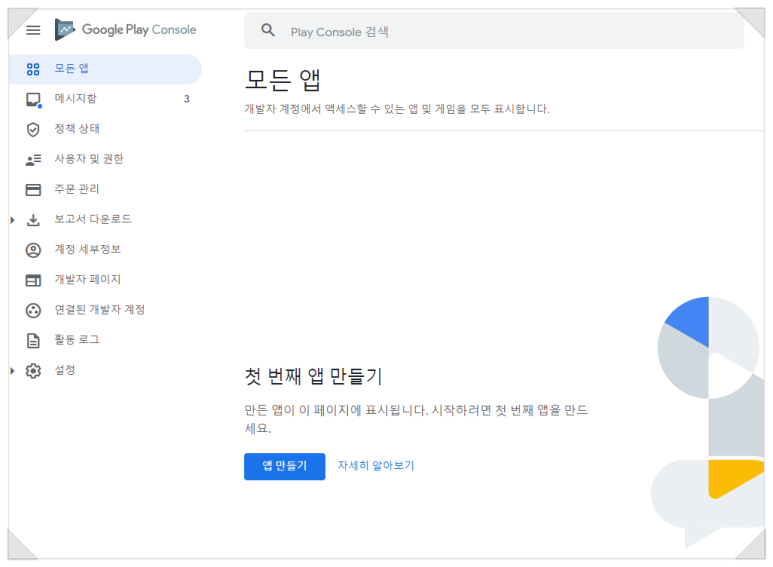This screenshot has width=773, height=567.
Task: Click the 활동 로그 document icon
Action: 33,341
